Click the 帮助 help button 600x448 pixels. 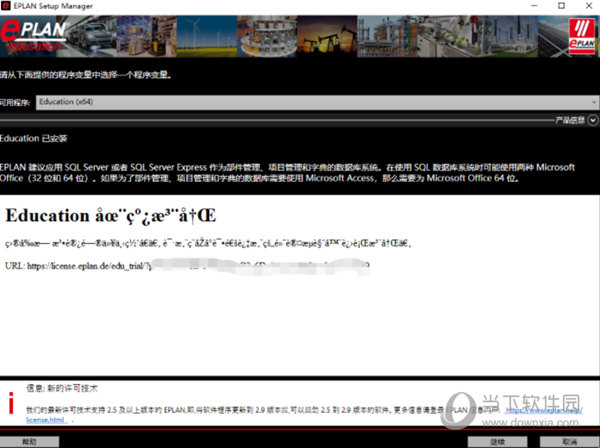pyautogui.click(x=29, y=441)
